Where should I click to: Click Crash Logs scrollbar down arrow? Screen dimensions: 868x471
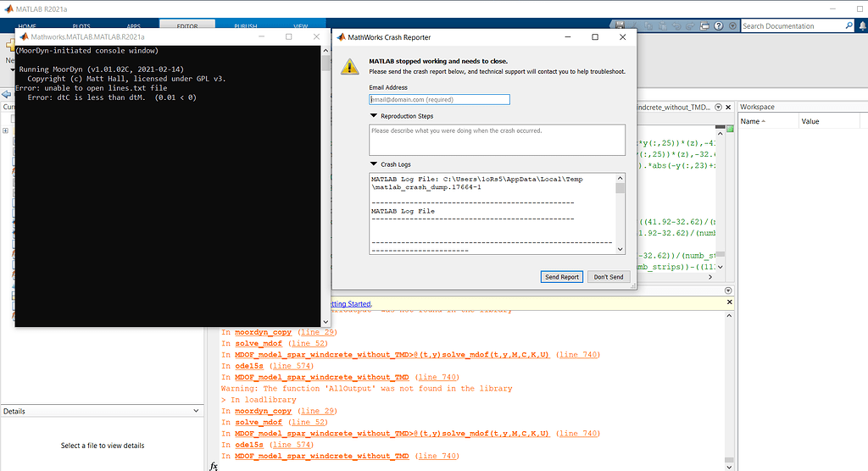pos(620,249)
